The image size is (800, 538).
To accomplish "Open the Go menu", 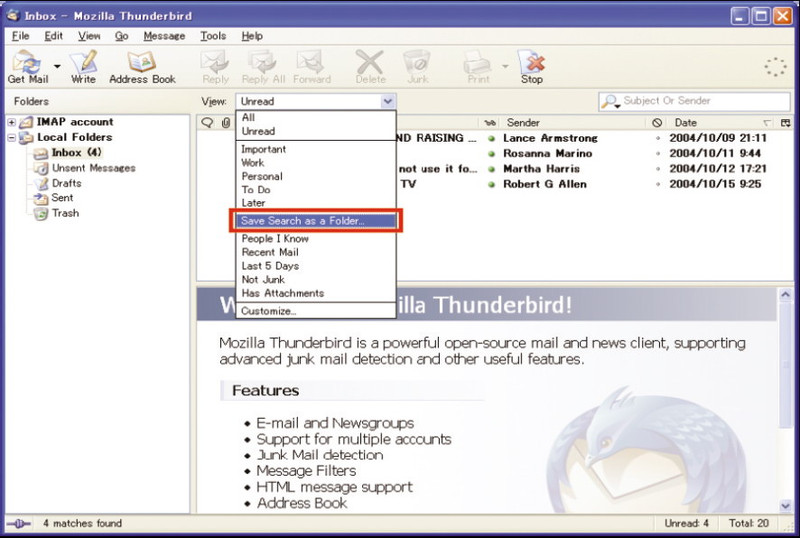I will tap(121, 36).
